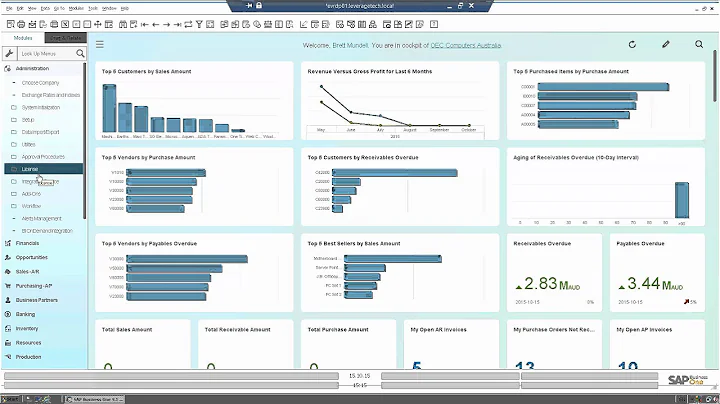
Task: Go to the last data record arrow
Action: coord(178,24)
